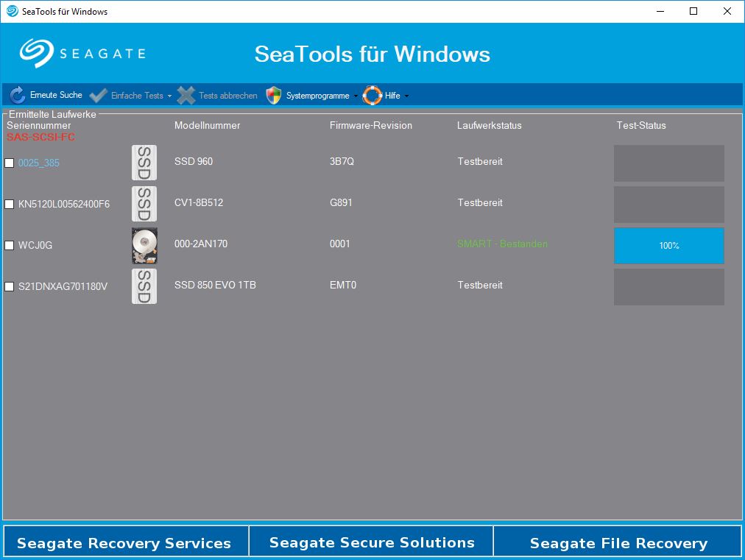This screenshot has width=745, height=560.
Task: Click the SeaTools app icon in title bar
Action: [12, 11]
